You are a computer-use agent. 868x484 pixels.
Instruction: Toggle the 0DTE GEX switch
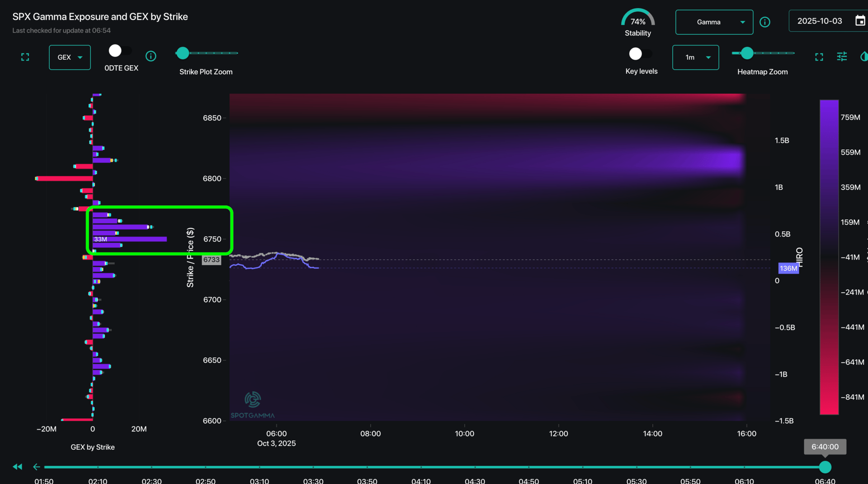tap(120, 51)
